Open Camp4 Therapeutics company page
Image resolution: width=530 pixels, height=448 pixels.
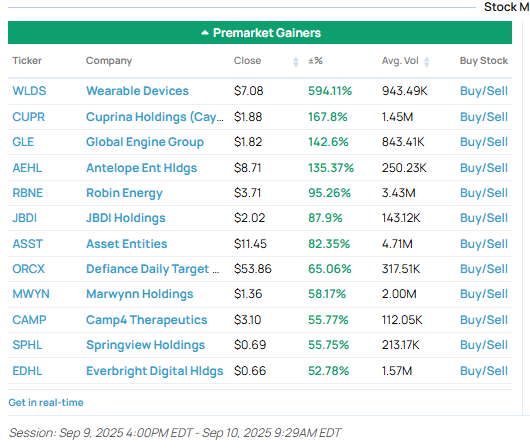146,320
